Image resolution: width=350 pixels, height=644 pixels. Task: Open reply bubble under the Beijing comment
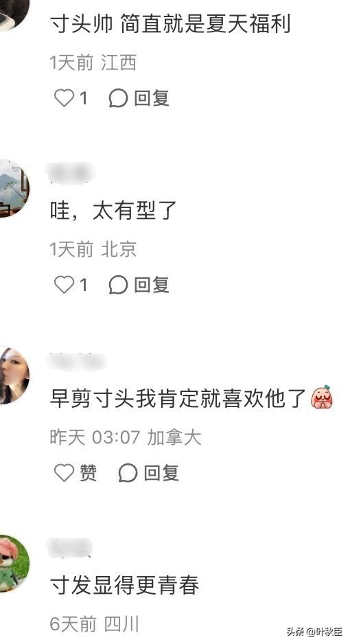[x=118, y=285]
